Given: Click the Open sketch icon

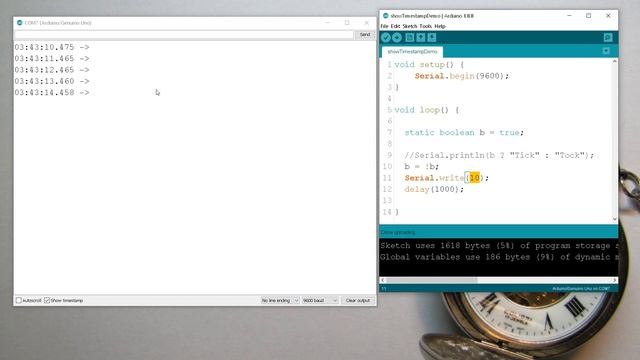Looking at the screenshot, I should coord(420,38).
